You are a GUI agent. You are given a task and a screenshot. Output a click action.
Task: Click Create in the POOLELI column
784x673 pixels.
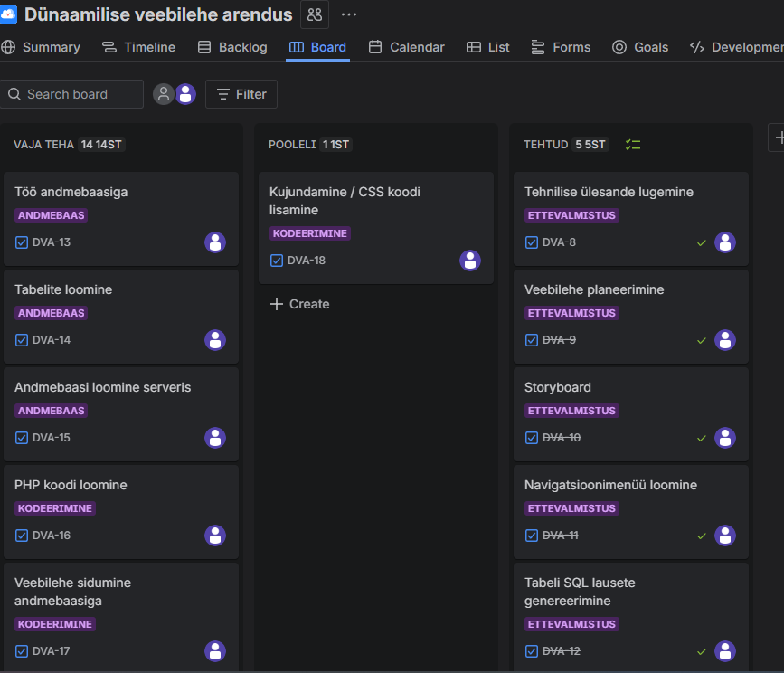coord(300,304)
